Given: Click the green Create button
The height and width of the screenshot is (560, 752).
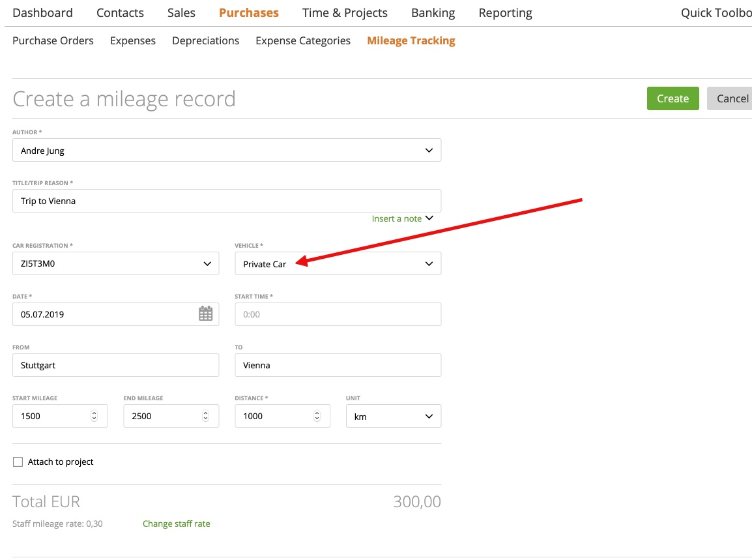Looking at the screenshot, I should 672,98.
